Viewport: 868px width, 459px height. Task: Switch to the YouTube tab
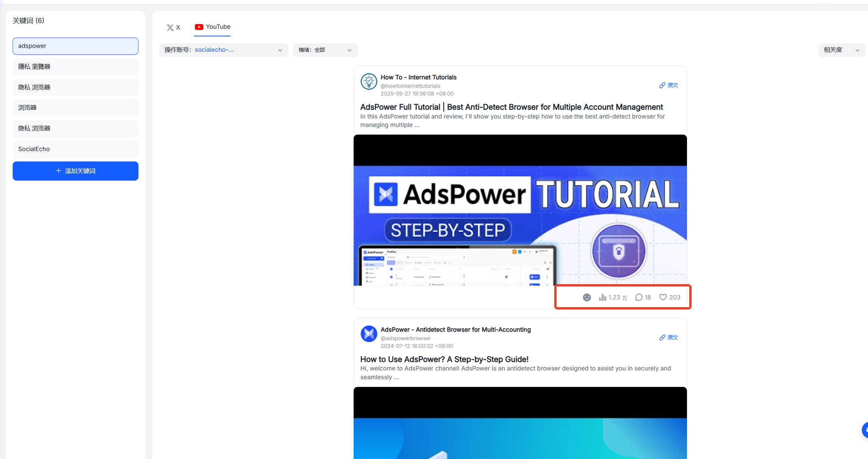pos(212,27)
